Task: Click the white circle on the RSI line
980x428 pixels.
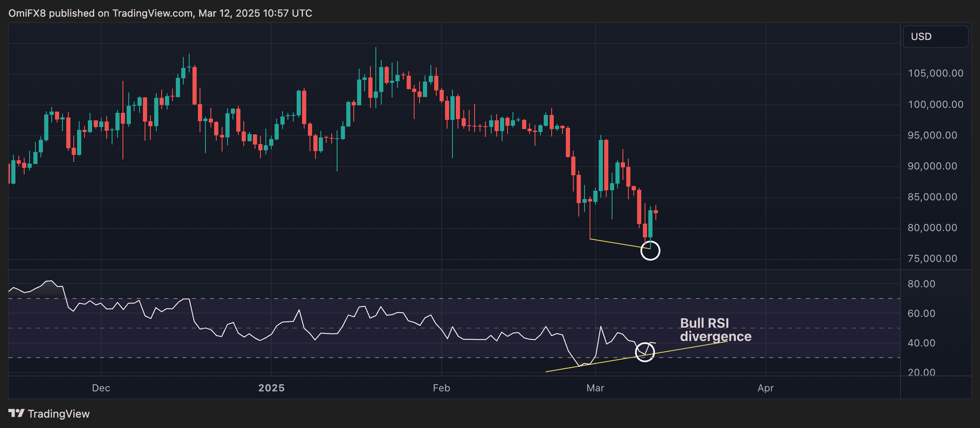Action: pos(645,352)
